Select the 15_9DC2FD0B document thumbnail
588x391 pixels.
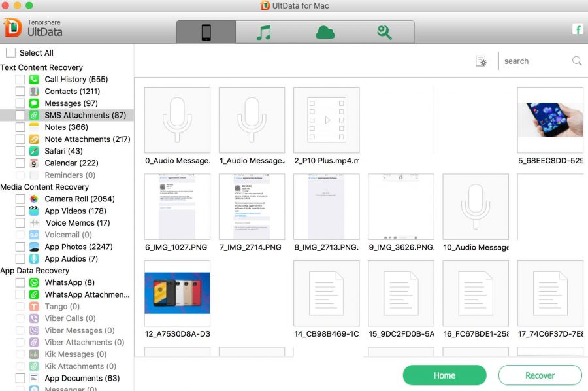coord(401,294)
